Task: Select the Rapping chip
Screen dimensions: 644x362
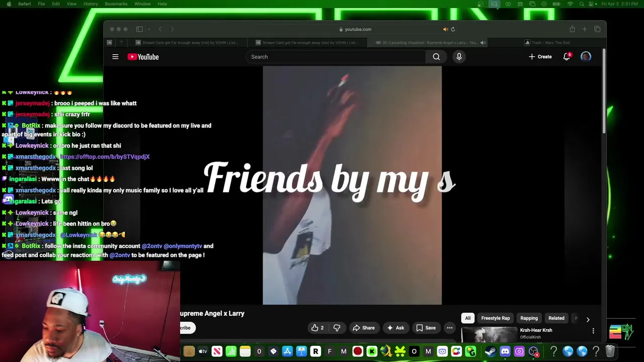Action: 529,318
